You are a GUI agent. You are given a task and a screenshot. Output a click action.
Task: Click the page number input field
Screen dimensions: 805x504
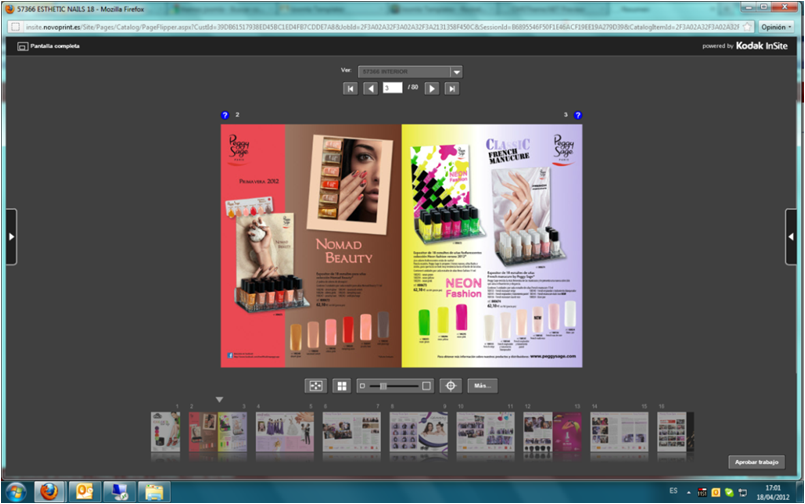tap(393, 88)
